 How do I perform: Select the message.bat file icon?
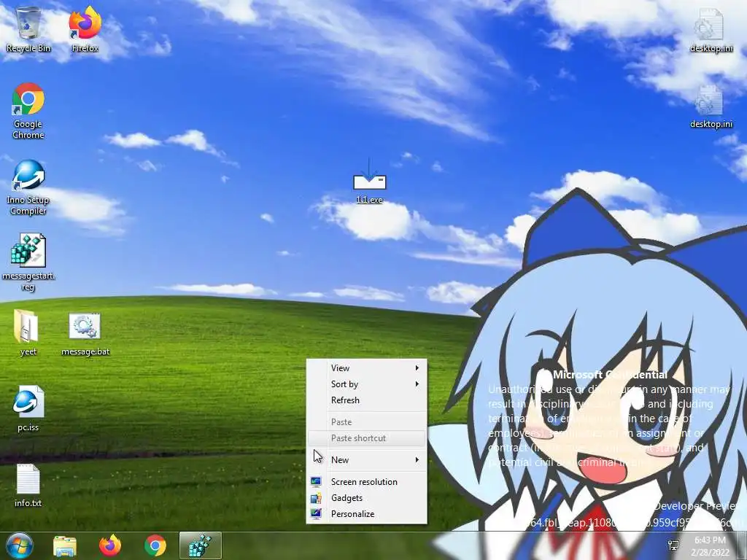tap(85, 334)
